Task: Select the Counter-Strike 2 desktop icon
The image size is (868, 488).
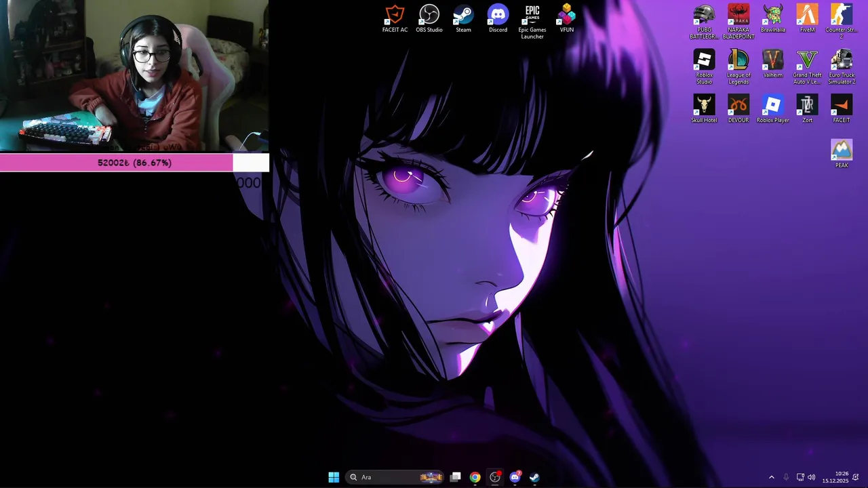Action: tap(842, 22)
